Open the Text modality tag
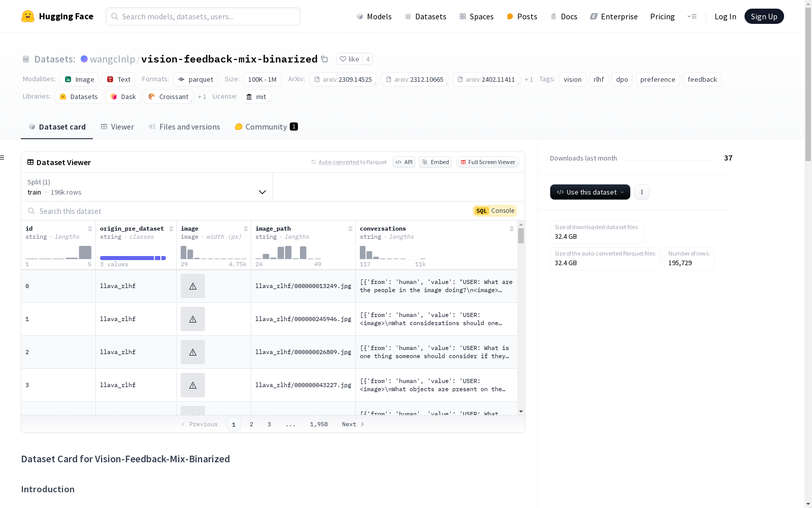812x508 pixels. click(x=119, y=79)
